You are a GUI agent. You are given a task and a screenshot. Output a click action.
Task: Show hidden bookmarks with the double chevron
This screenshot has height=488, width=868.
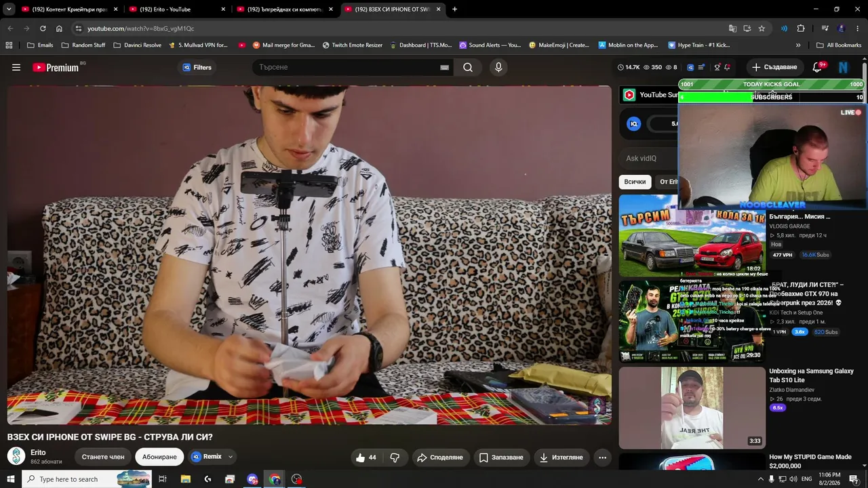point(798,45)
